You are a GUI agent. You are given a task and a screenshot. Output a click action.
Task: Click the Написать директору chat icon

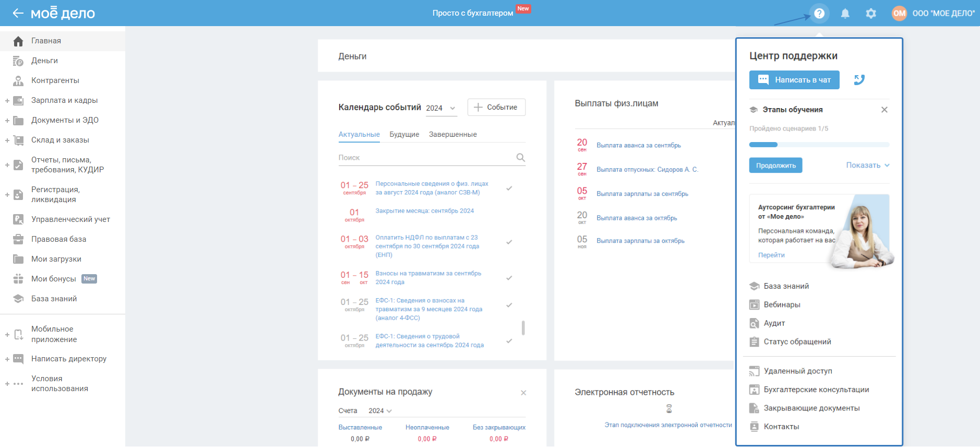(18, 359)
